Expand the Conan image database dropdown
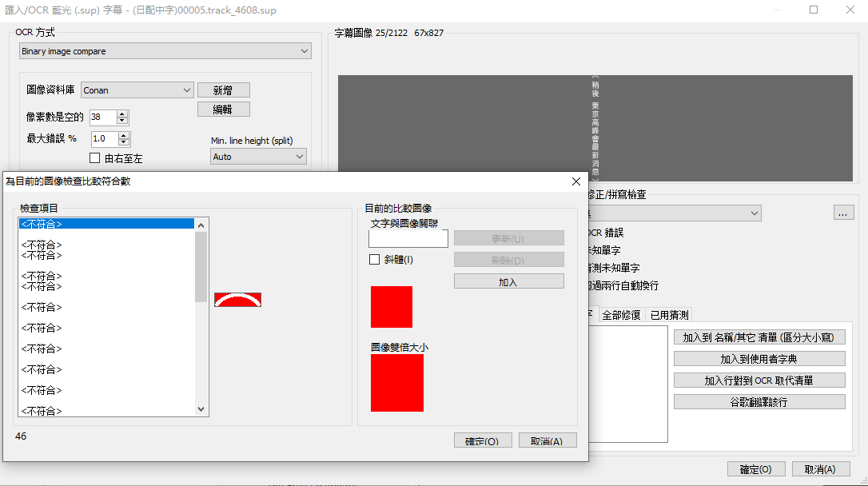The width and height of the screenshot is (868, 486). [137, 90]
